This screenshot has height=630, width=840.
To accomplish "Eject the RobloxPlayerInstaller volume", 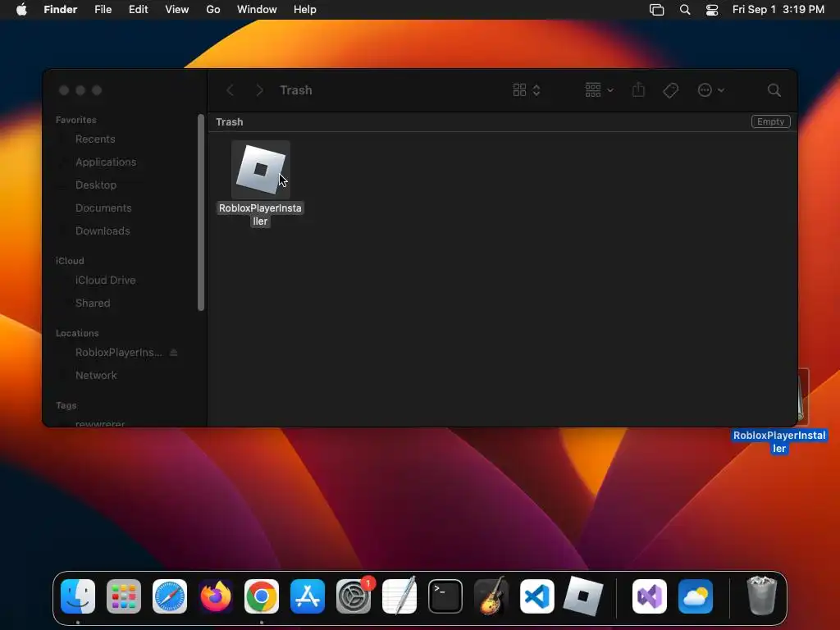I will [x=174, y=353].
